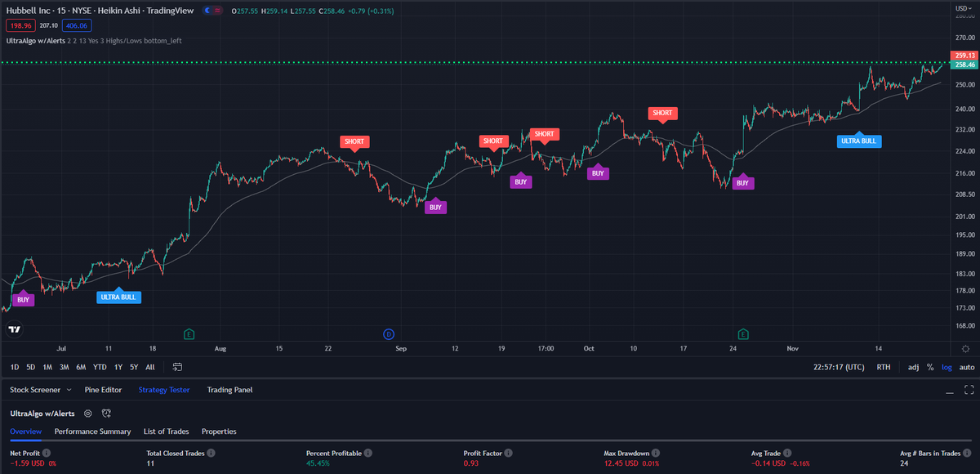This screenshot has height=474, width=980.
Task: Click the red 198.96 sell price box
Action: click(x=20, y=25)
